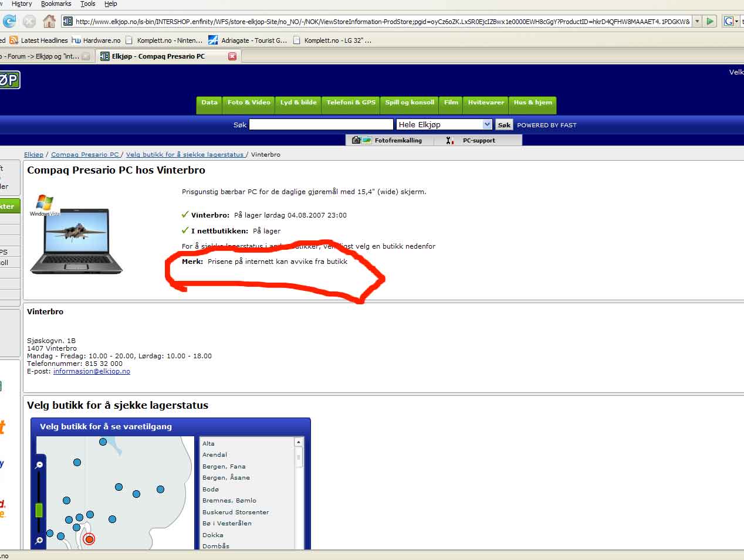Select the red Vinterbro store marker
Screen dimensions: 744x560
pyautogui.click(x=89, y=539)
